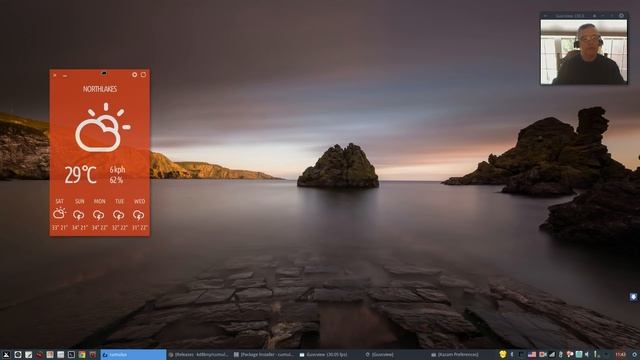Click the partly cloudy current weather icon

coord(103,127)
